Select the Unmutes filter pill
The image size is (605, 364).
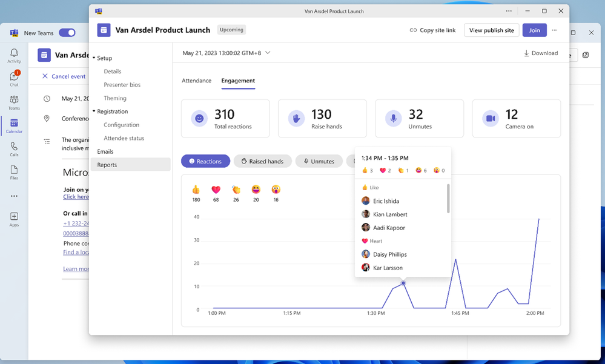[319, 161]
